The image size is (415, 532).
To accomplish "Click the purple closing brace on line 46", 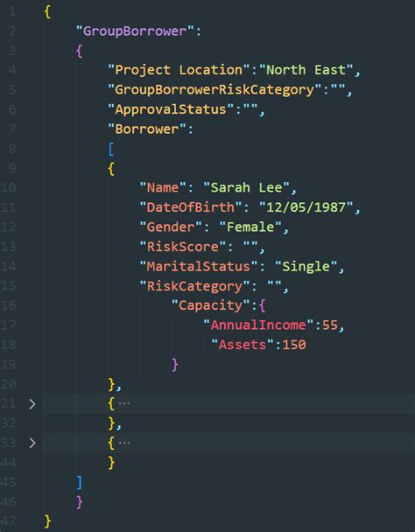I will click(x=79, y=501).
